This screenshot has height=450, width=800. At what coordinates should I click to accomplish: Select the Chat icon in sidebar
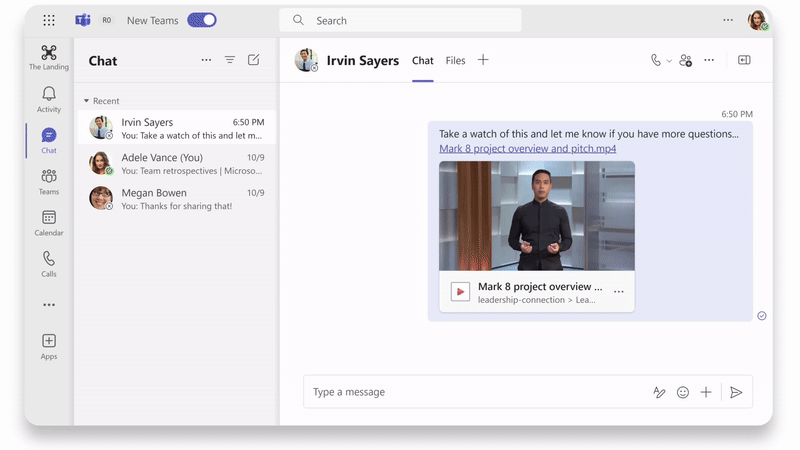pos(49,140)
